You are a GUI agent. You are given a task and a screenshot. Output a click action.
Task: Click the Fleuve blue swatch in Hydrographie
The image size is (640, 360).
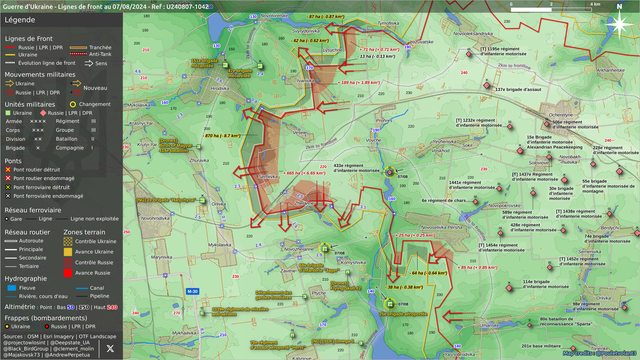pyautogui.click(x=12, y=288)
